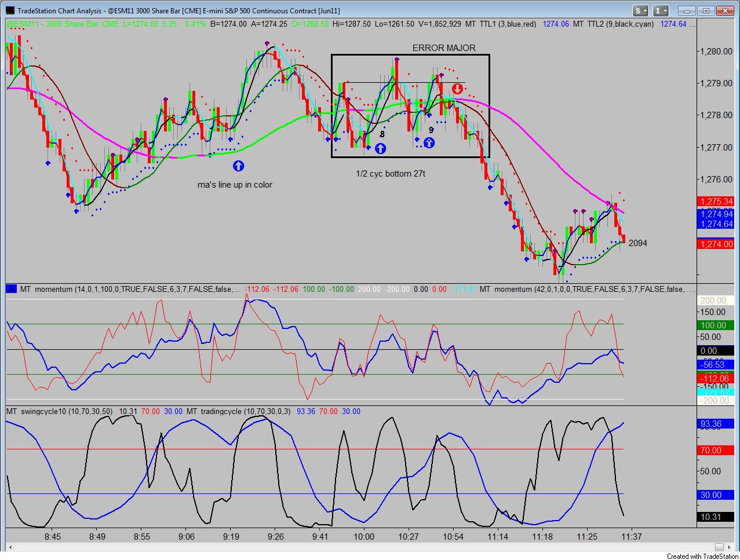This screenshot has height=560, width=740.
Task: Click the red -112.06 momentum axis label
Action: 717,379
